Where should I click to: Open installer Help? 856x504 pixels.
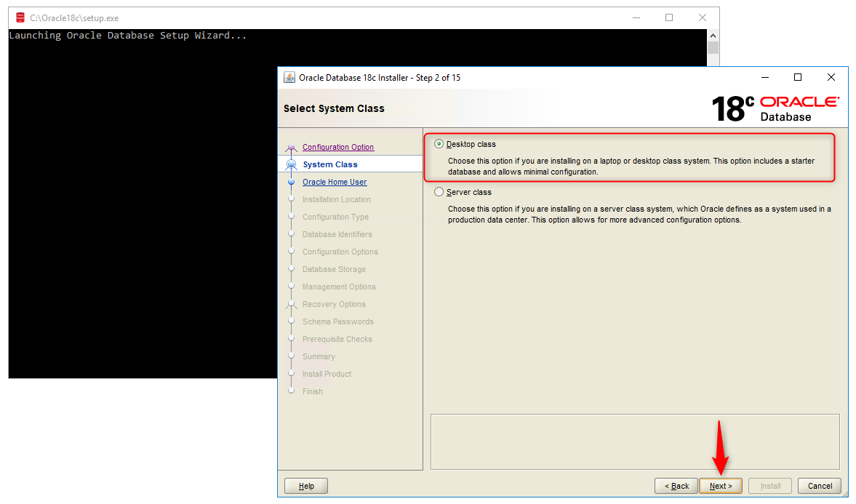point(306,486)
